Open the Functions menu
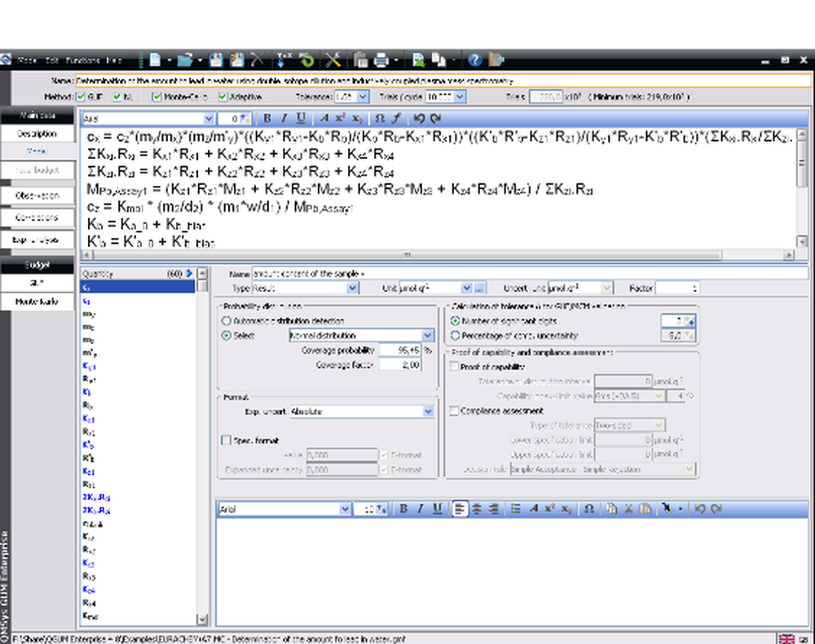This screenshot has width=815, height=644. click(x=82, y=60)
